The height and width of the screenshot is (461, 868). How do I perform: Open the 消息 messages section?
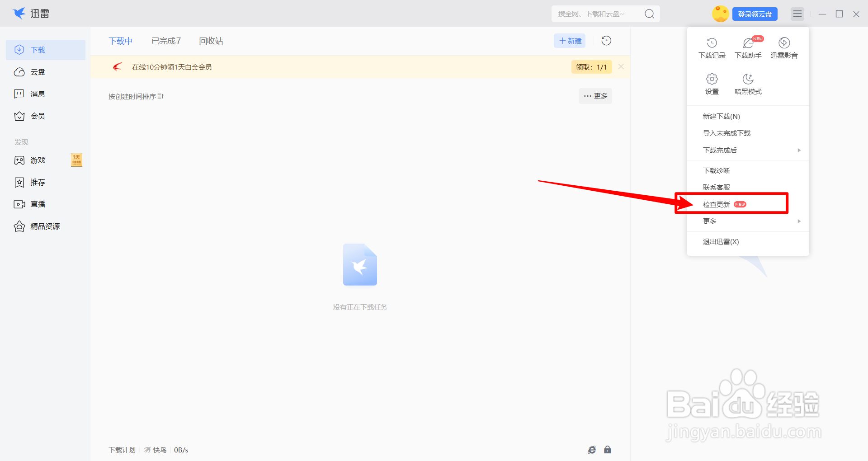coord(46,94)
